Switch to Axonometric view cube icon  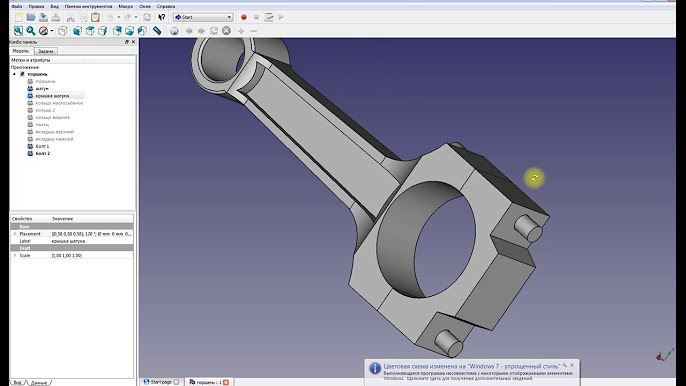pos(63,31)
